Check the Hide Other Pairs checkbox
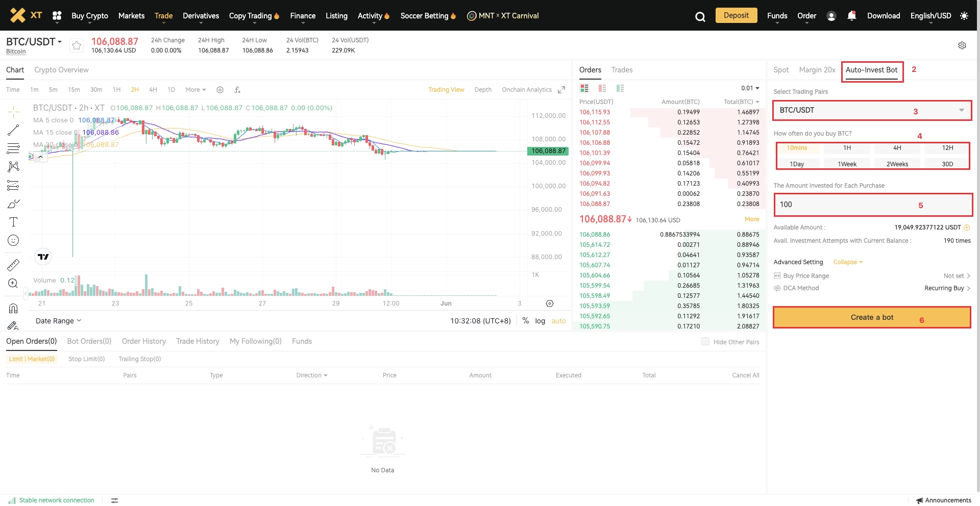Screen dimensions: 980x506 click(705, 342)
